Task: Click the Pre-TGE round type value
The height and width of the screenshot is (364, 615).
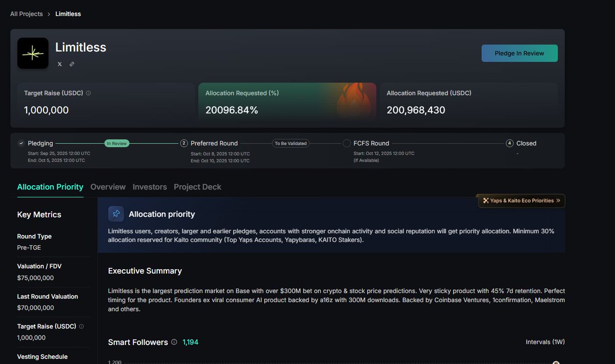Action: (29, 248)
